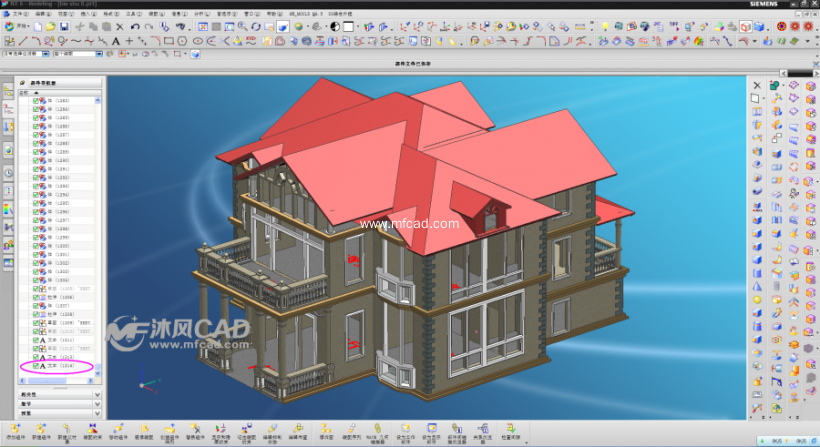The width and height of the screenshot is (820, 447).
Task: Click the first assembly button in bottom toolbar
Action: [15, 430]
